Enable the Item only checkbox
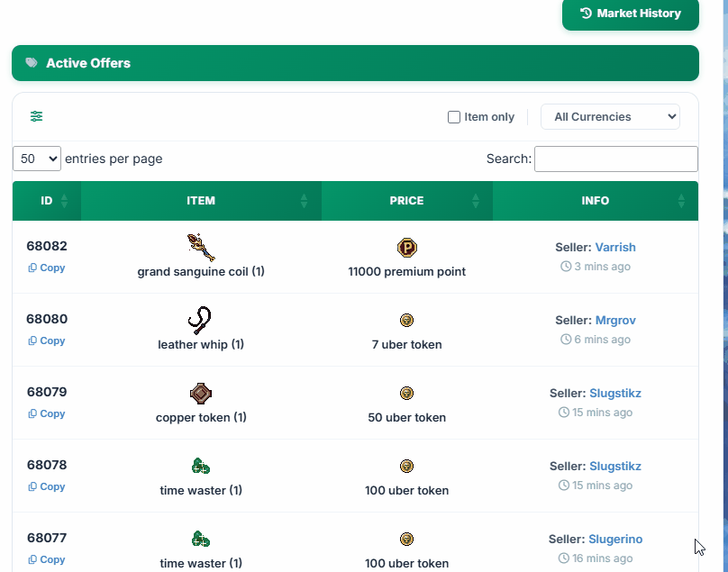 pos(453,117)
